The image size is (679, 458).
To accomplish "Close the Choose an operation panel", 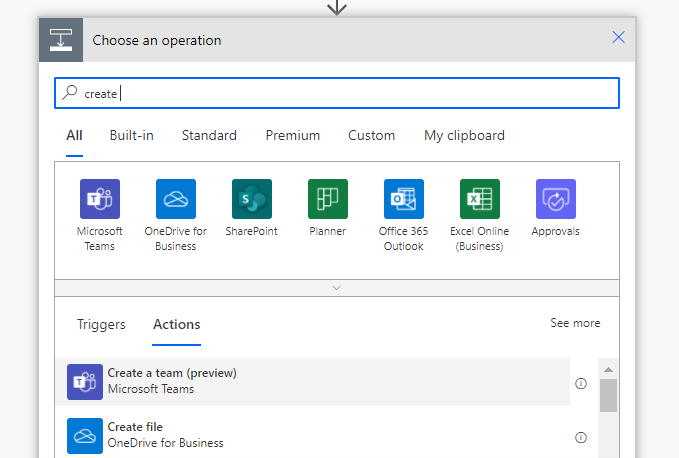I will click(618, 38).
